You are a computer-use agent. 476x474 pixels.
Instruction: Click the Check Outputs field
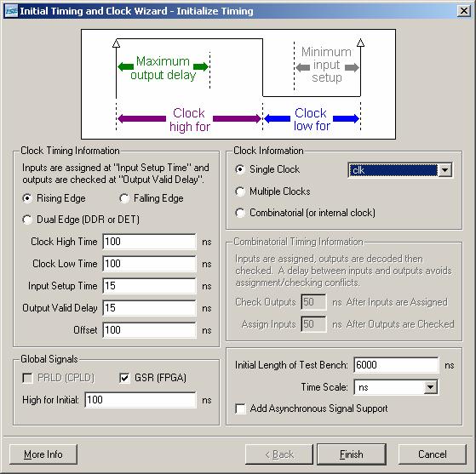click(x=314, y=302)
